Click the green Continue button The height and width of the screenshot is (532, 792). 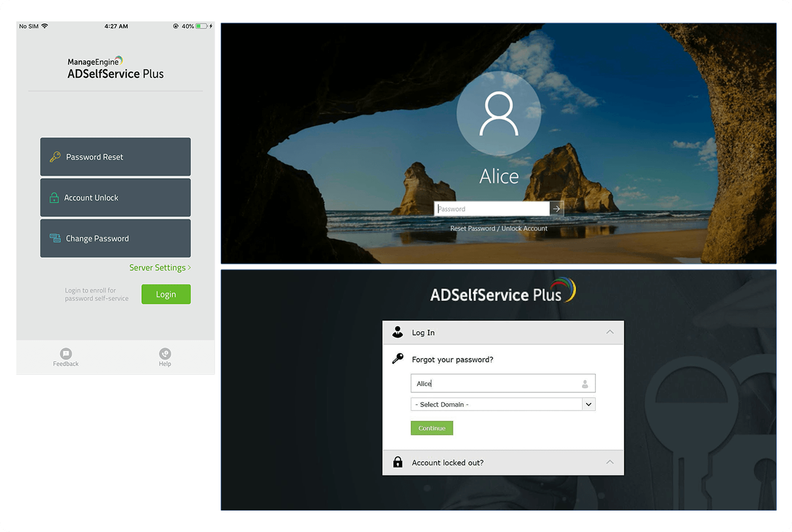(432, 428)
